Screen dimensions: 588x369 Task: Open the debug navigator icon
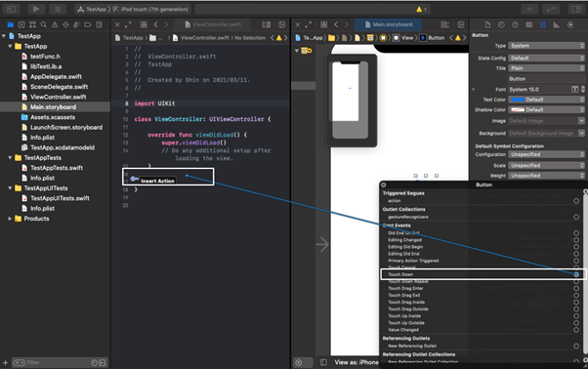point(76,24)
